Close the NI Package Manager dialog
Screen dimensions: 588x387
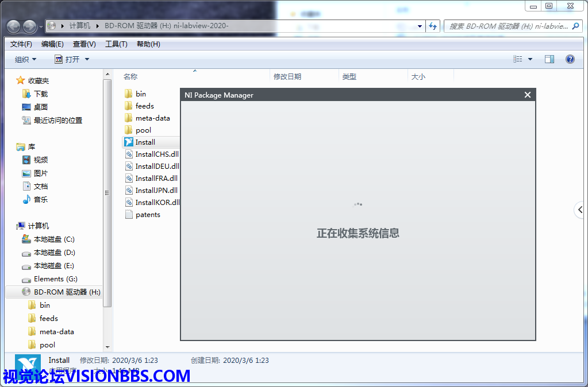(528, 95)
